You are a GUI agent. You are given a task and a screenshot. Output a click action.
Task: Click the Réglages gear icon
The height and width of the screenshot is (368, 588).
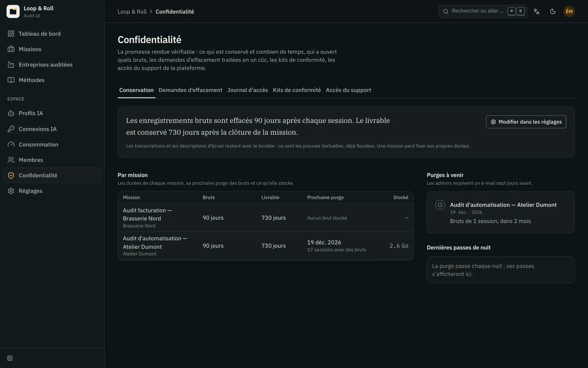pos(11,191)
